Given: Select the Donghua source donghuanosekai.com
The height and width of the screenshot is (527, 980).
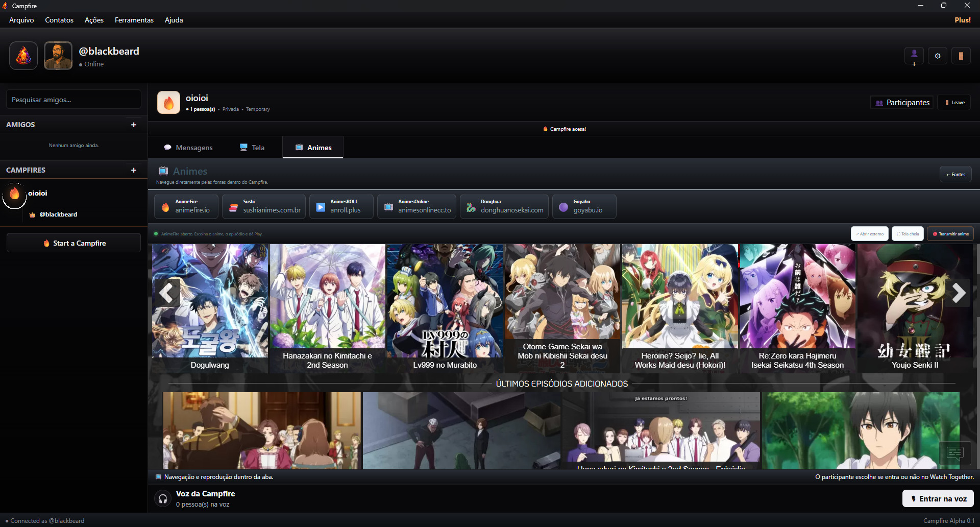Looking at the screenshot, I should [504, 206].
